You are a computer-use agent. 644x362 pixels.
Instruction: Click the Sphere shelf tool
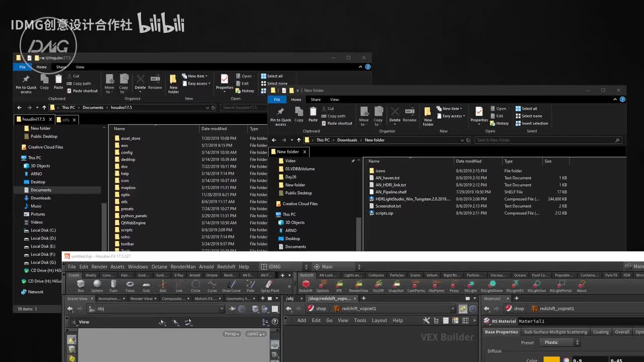point(97,286)
